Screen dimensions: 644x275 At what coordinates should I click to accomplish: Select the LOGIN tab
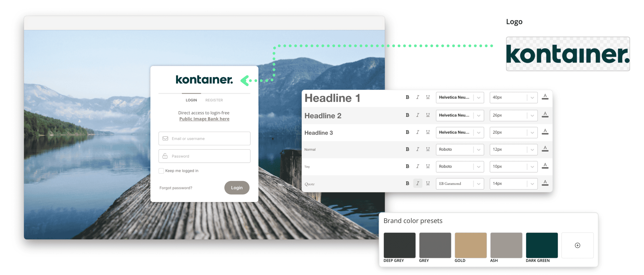pyautogui.click(x=191, y=100)
